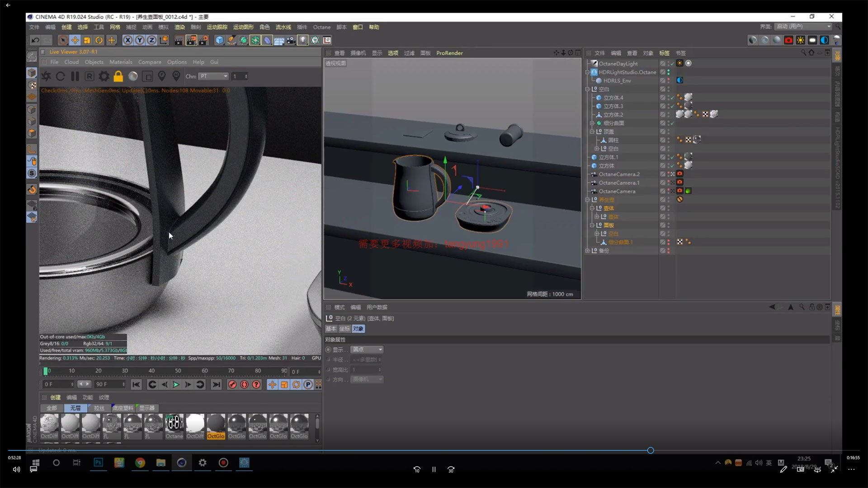Click the Cube primitive icon in toolbar

[x=220, y=40]
